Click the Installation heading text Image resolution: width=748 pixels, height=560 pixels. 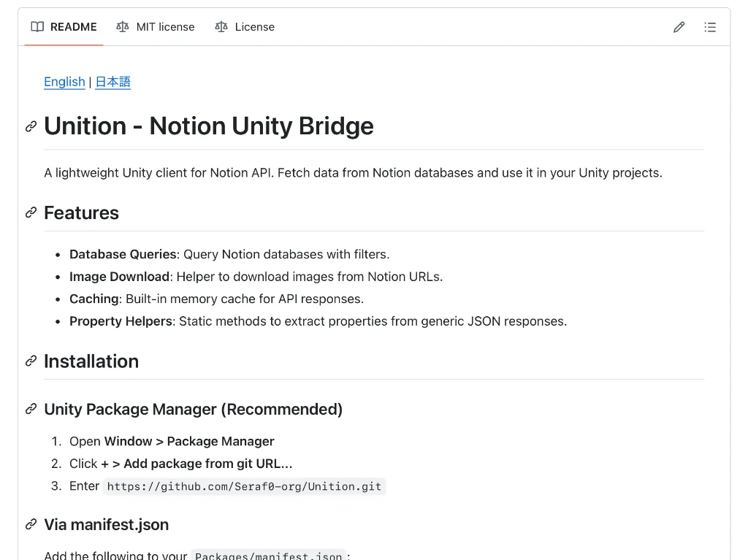coord(91,361)
